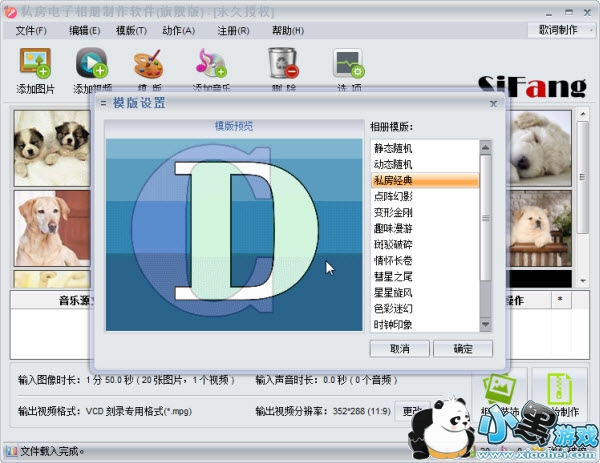Screen dimensions: 600x463
Task: Click the 添加图片 (Add Picture) icon
Action: tap(35, 64)
